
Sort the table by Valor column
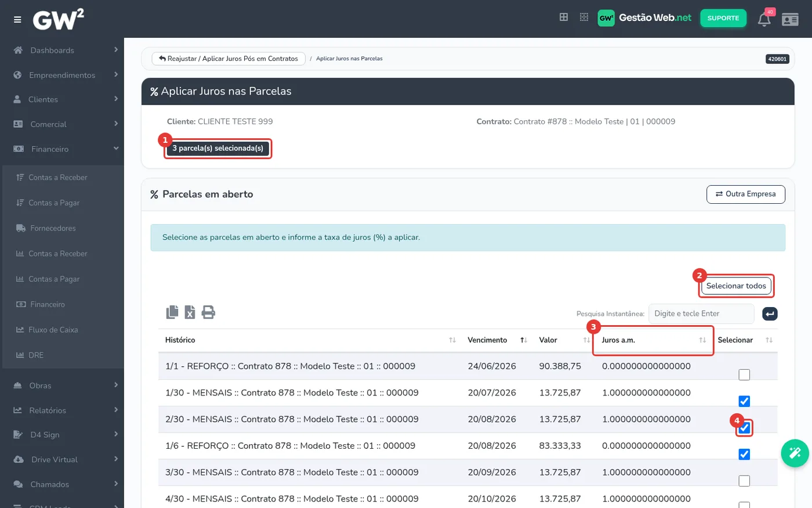tap(564, 340)
